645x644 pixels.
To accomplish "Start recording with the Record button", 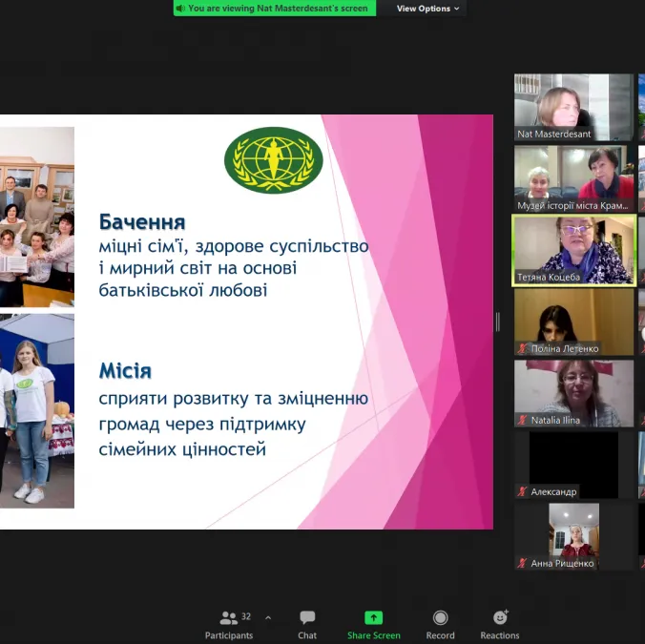I will (x=440, y=625).
